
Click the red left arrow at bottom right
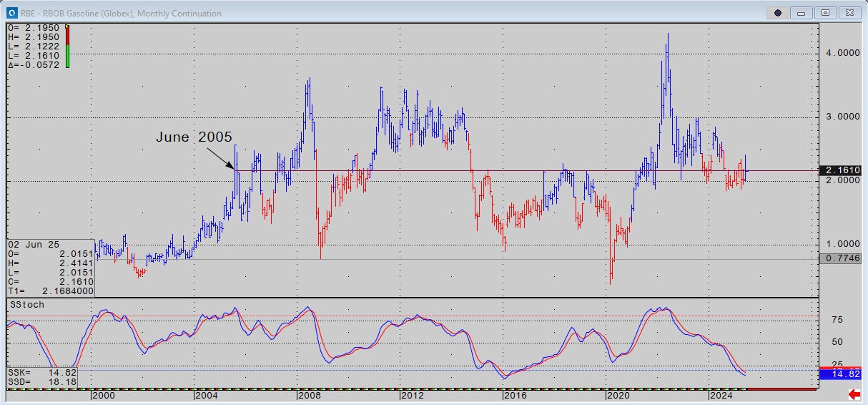pyautogui.click(x=854, y=395)
